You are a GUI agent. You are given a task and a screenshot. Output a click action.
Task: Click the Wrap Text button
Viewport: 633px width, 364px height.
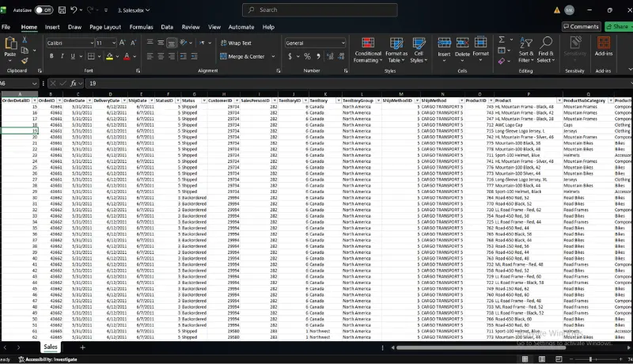pos(236,43)
